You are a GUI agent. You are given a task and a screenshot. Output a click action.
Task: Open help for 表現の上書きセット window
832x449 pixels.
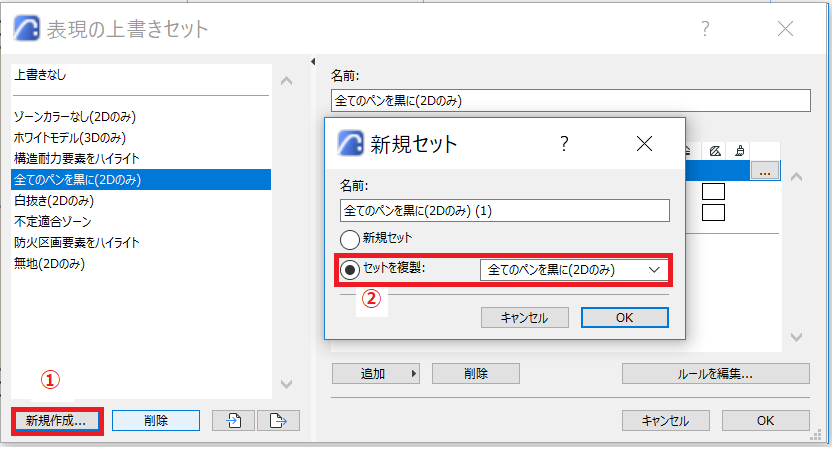coord(705,28)
